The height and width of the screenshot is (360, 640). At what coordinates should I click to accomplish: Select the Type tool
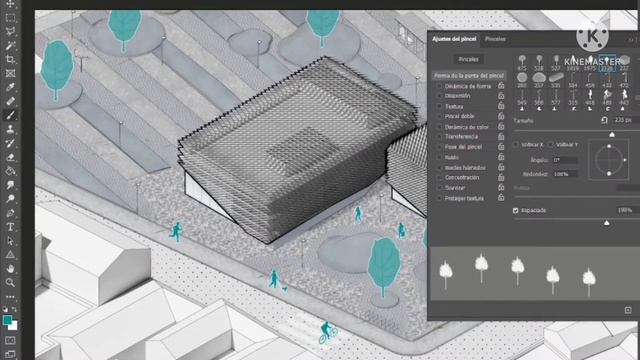tap(10, 227)
